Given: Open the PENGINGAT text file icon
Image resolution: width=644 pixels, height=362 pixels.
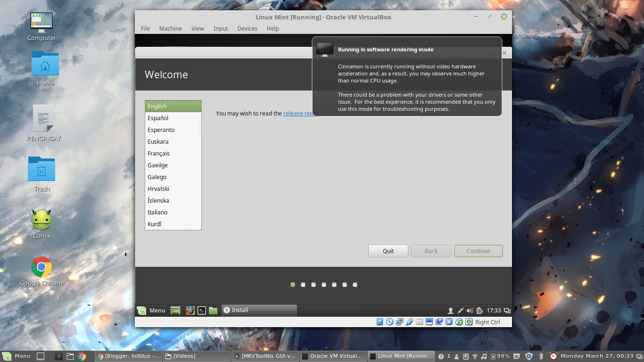Looking at the screenshot, I should point(44,118).
